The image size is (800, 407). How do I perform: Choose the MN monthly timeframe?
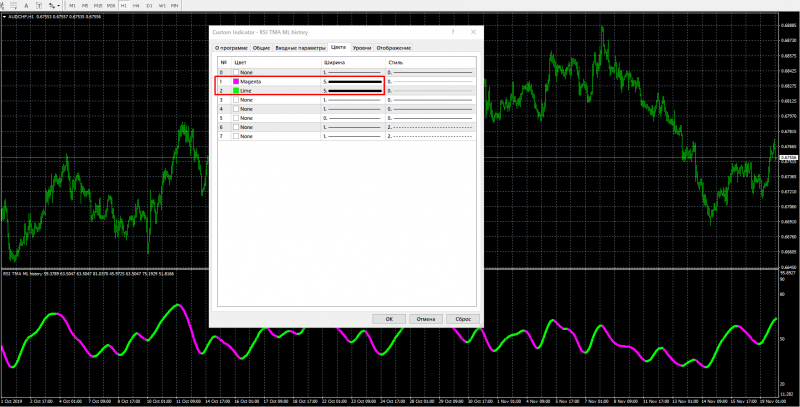click(x=174, y=6)
